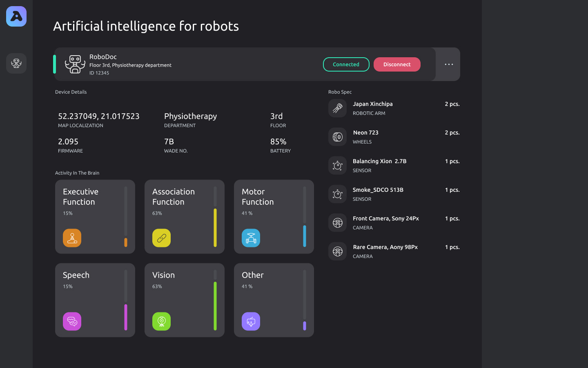Viewport: 588px width, 368px height.
Task: Click the Association Function link icon
Action: point(161,238)
